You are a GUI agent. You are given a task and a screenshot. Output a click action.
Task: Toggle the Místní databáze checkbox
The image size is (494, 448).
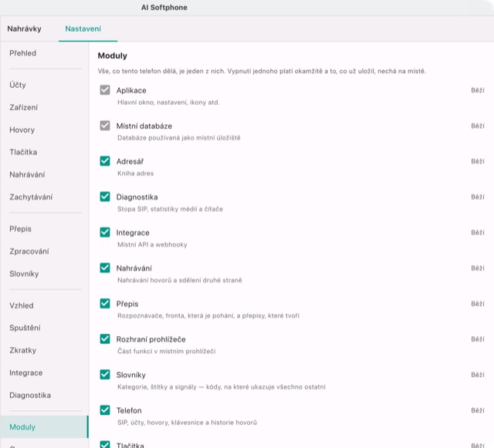105,126
